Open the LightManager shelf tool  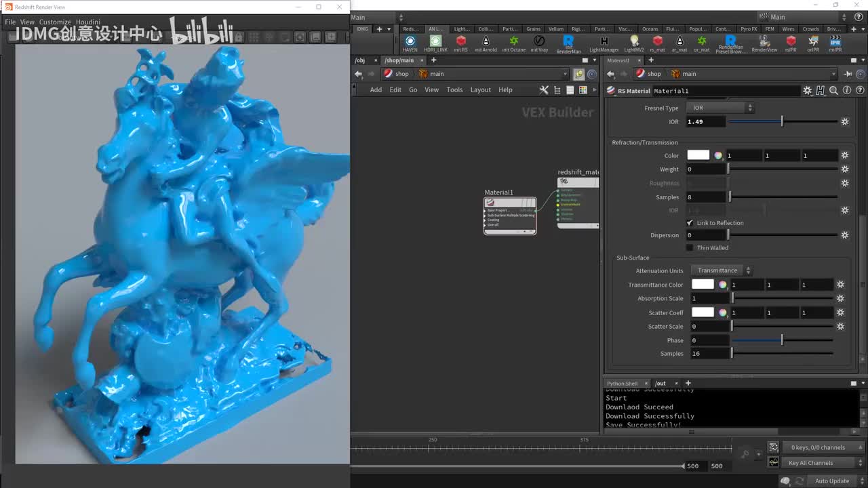point(604,44)
